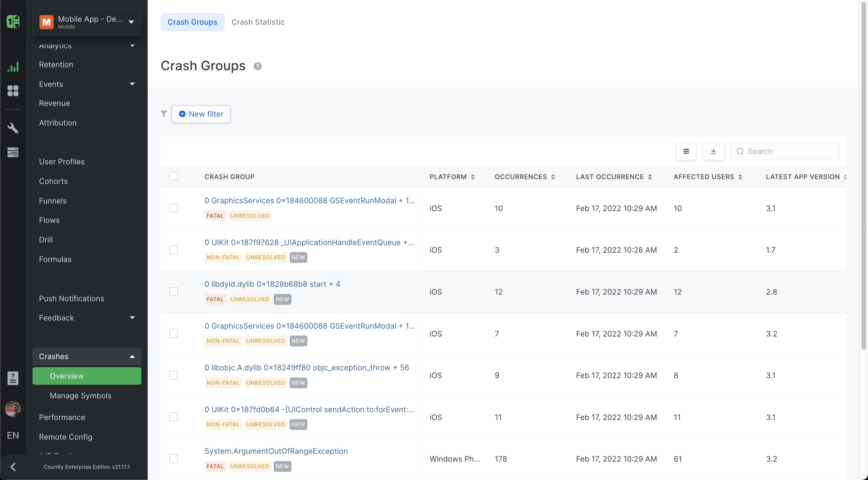This screenshot has height=480, width=868.
Task: Click the user avatar picture
Action: (x=13, y=409)
